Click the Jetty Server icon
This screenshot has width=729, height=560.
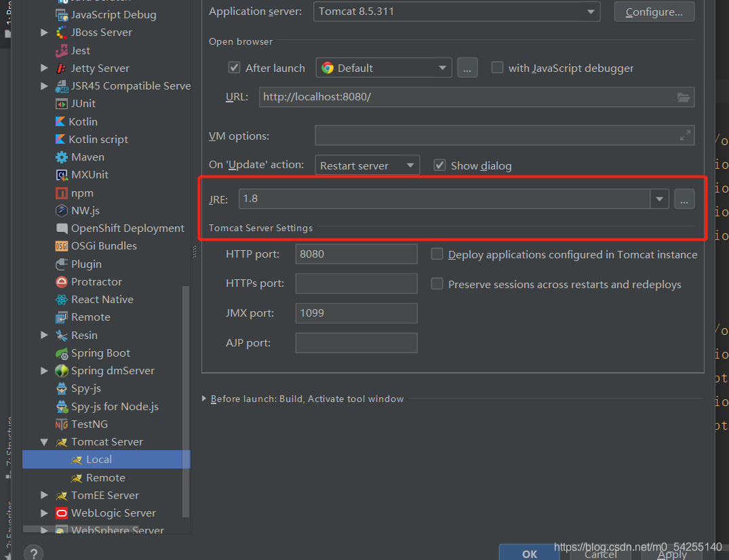pos(61,68)
